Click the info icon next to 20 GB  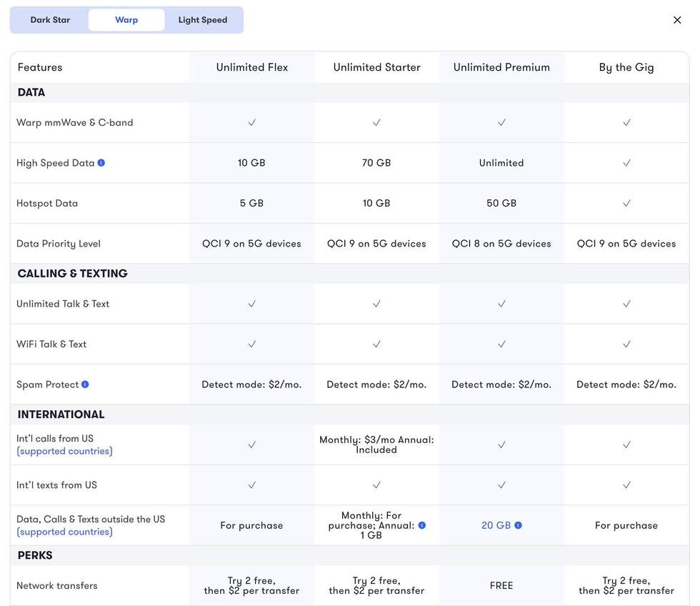click(518, 525)
